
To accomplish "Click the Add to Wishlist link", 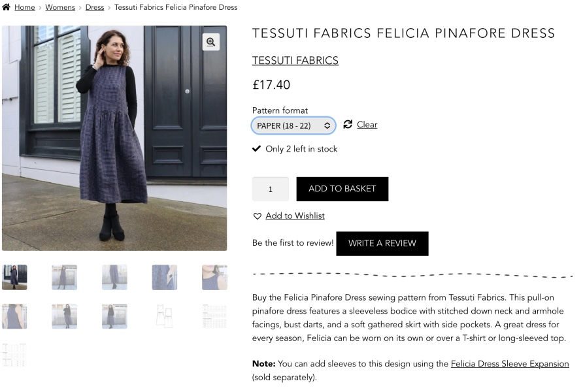I will [x=295, y=216].
